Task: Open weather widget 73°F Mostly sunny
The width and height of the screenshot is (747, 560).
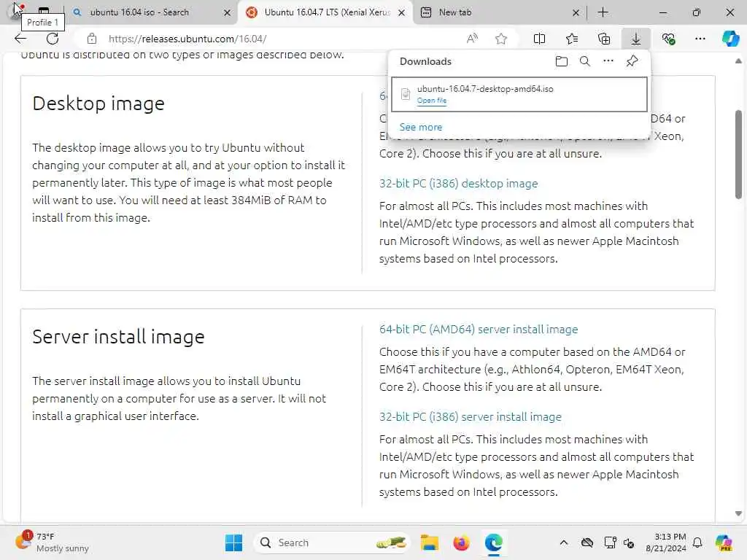Action: point(52,542)
